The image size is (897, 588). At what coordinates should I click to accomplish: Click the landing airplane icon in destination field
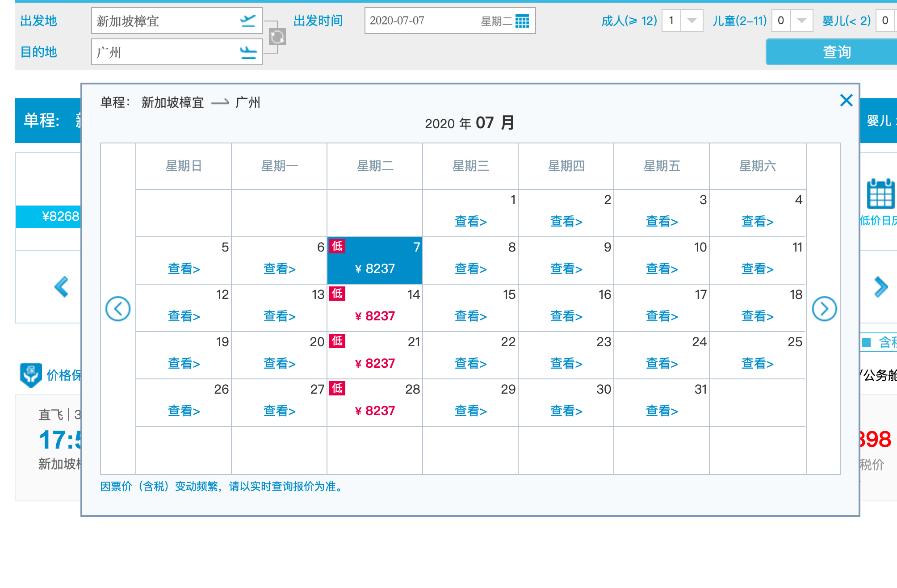(x=248, y=52)
